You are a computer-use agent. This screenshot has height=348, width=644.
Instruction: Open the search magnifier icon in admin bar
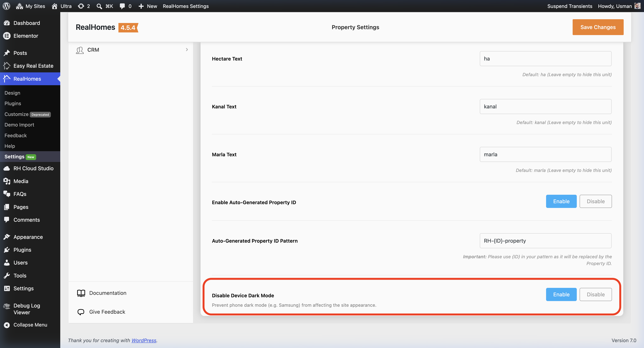99,6
